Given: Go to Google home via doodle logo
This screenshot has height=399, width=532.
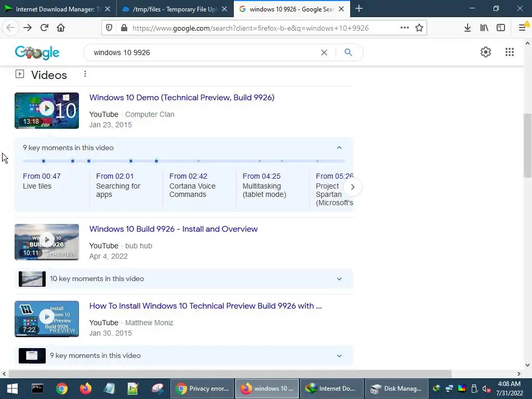Looking at the screenshot, I should pos(37,52).
